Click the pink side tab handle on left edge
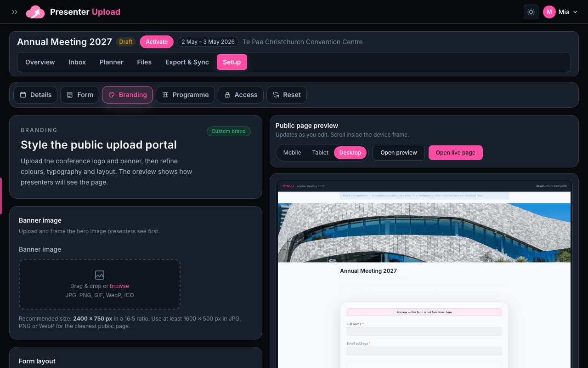The width and height of the screenshot is (588, 368). [x=1, y=196]
